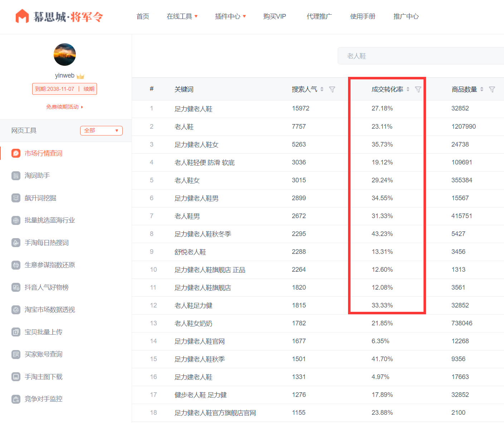Select keyword 足力健老人鞋官方旗舰店官网
Screen dimensions: 504x423
[215, 413]
